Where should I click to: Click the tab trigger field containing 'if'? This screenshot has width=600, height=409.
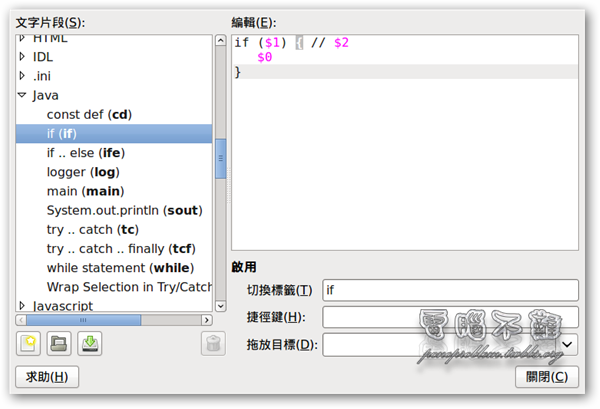click(450, 290)
